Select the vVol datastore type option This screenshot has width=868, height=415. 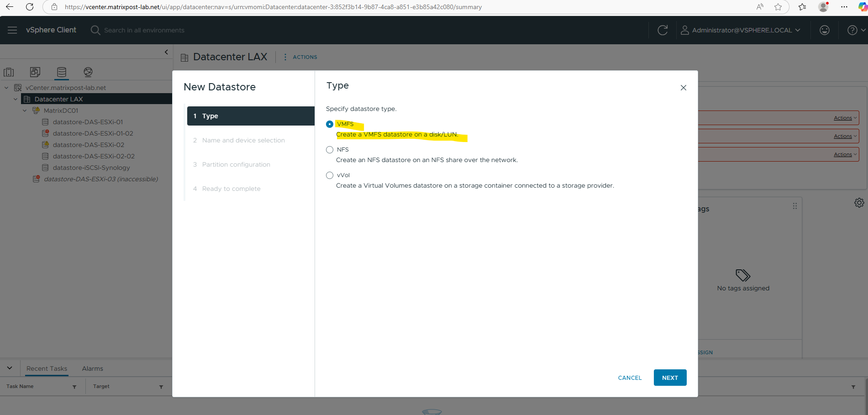pos(329,175)
